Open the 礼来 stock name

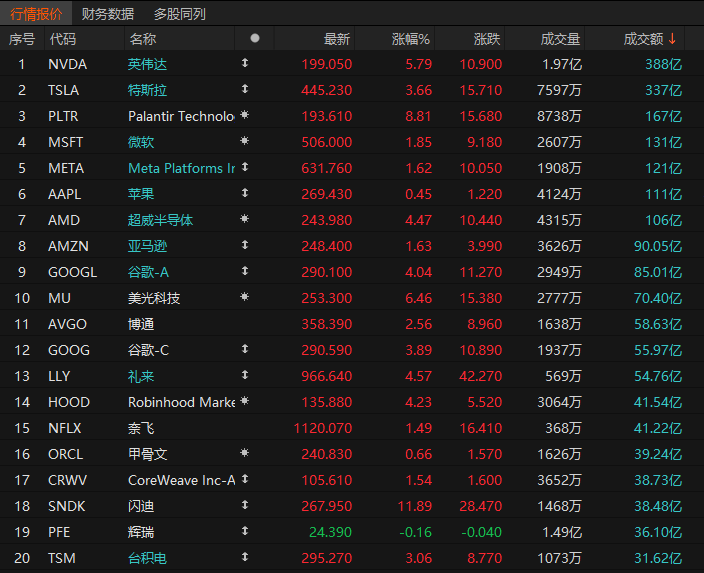(x=141, y=376)
